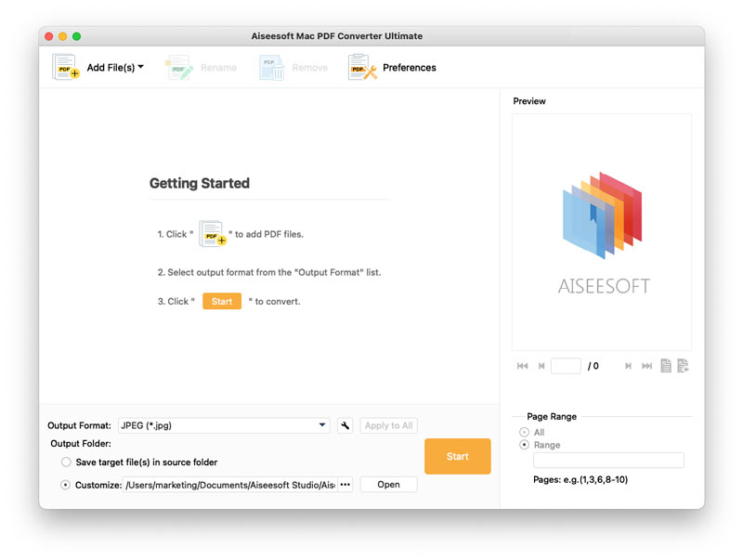Click the Aiseesoft preview logo thumbnail
Image resolution: width=743 pixels, height=560 pixels.
pyautogui.click(x=602, y=232)
